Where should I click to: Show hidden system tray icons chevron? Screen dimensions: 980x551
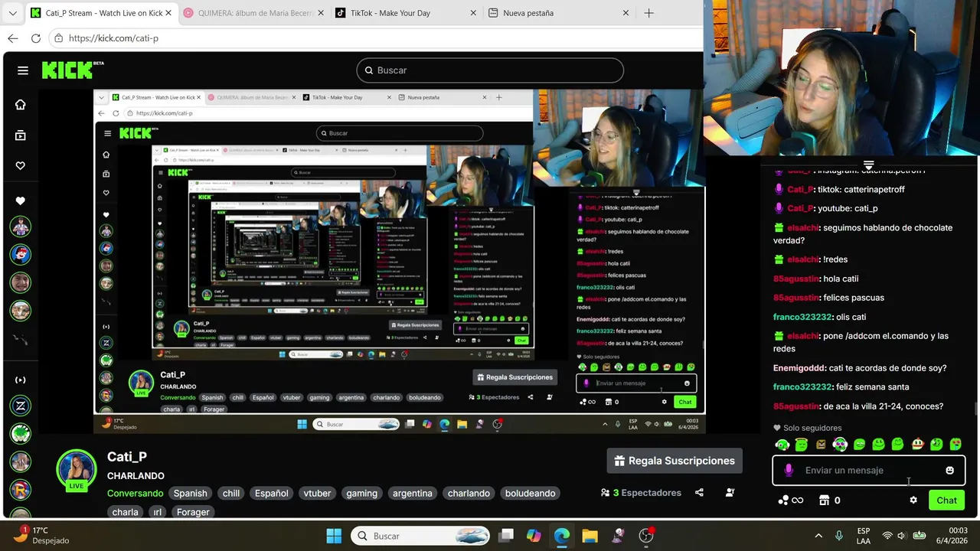coord(818,536)
